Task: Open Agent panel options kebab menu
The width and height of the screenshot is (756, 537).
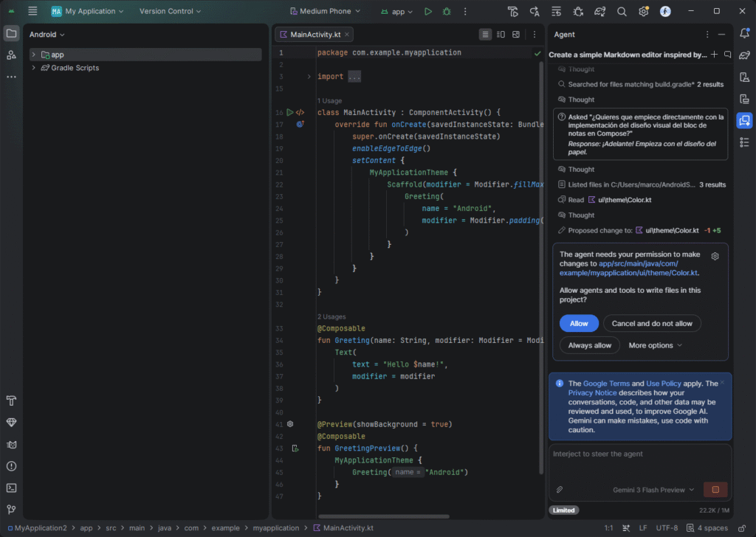Action: 707,35
